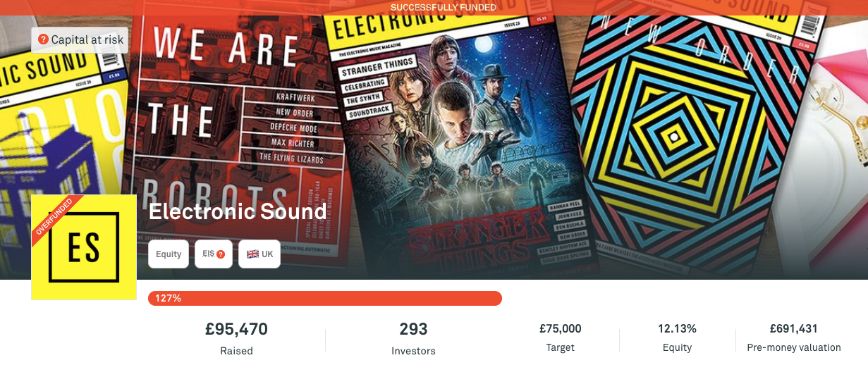The width and height of the screenshot is (868, 372).
Task: Click the Electronic Sound title
Action: tap(238, 211)
